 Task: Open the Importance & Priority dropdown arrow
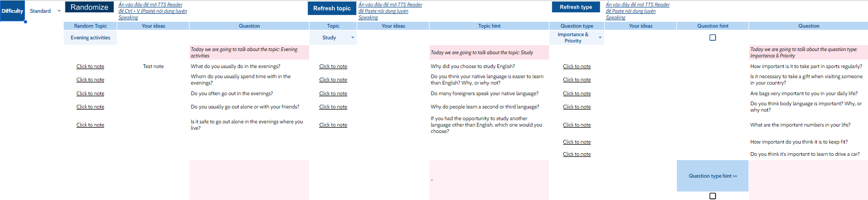tap(600, 38)
